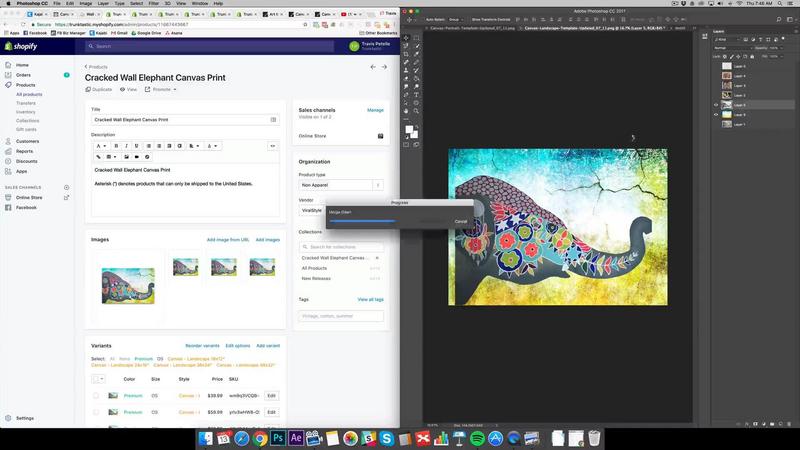Screen dimensions: 800x450
Task: Go to previous product arrow
Action: point(373,67)
